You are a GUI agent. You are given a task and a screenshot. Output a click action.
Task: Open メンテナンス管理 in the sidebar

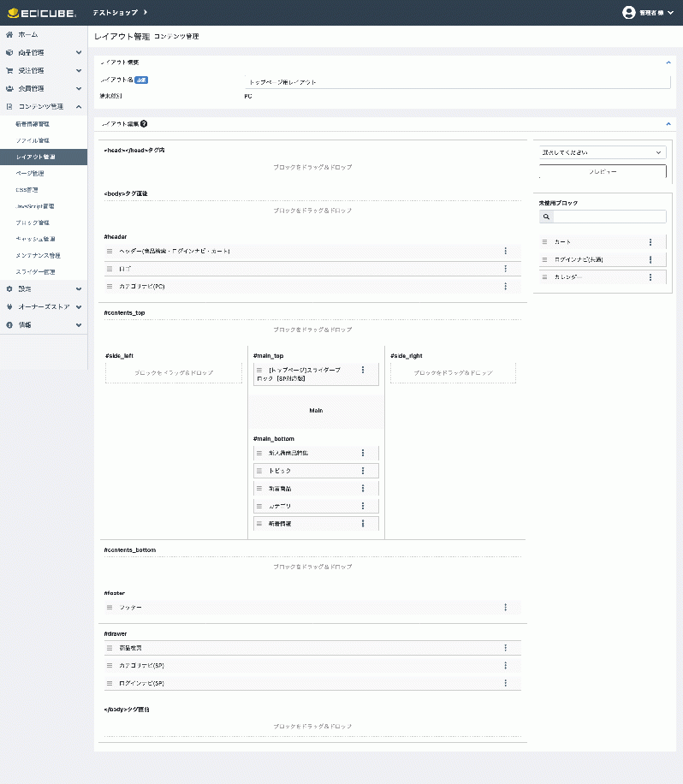[44, 256]
